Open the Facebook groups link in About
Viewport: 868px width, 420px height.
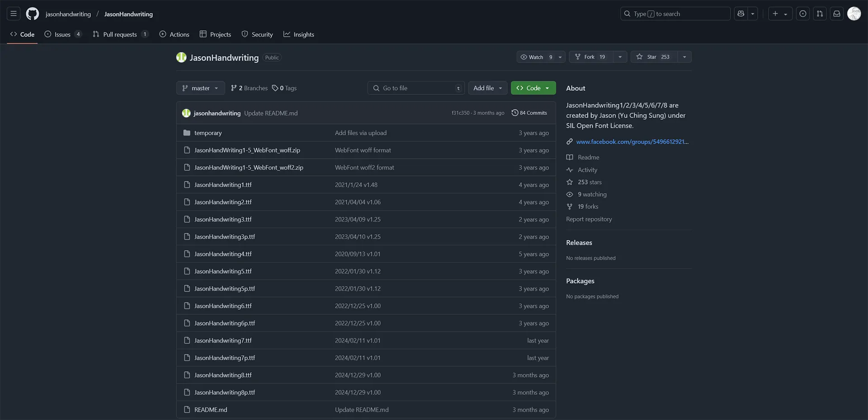(x=632, y=142)
